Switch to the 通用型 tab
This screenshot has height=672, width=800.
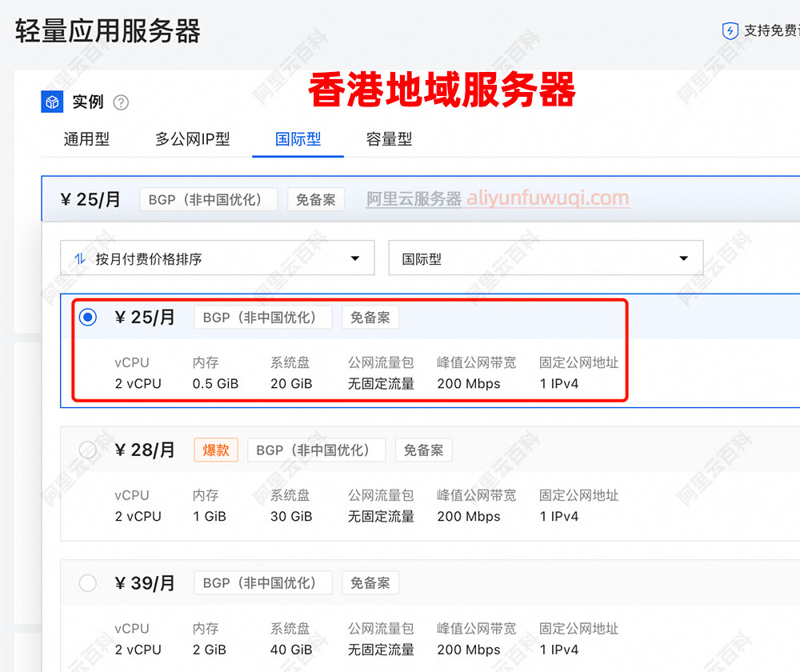86,138
